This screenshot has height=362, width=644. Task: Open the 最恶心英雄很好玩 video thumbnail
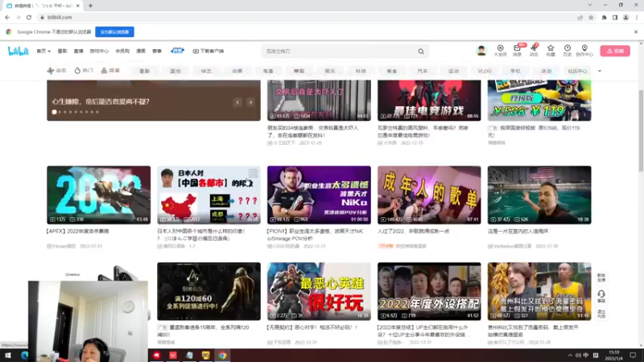319,291
